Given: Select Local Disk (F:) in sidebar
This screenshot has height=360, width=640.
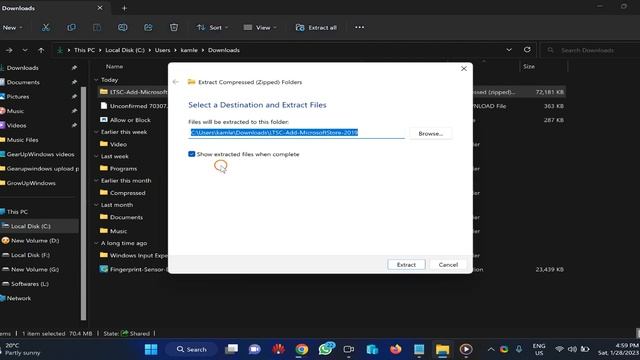Looking at the screenshot, I should pyautogui.click(x=30, y=255).
